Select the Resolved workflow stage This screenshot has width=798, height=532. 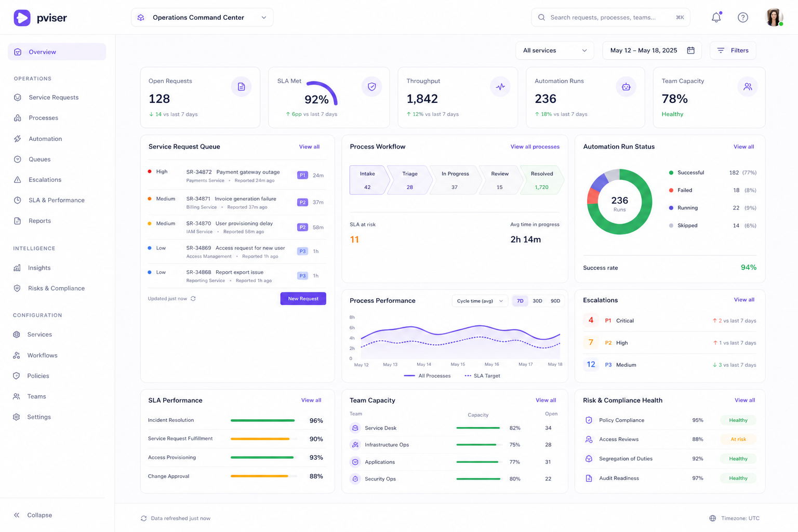(x=541, y=180)
